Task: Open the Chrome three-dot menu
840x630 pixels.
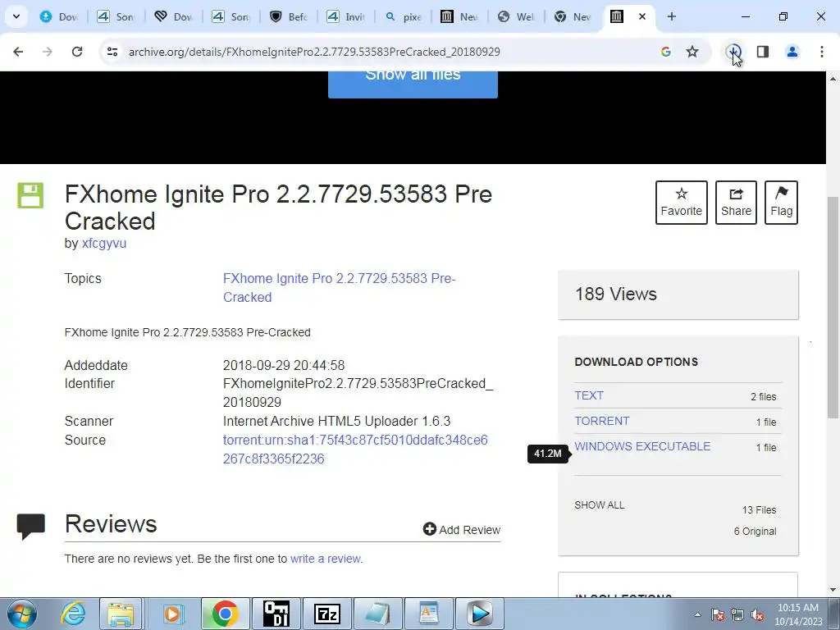Action: pos(822,52)
